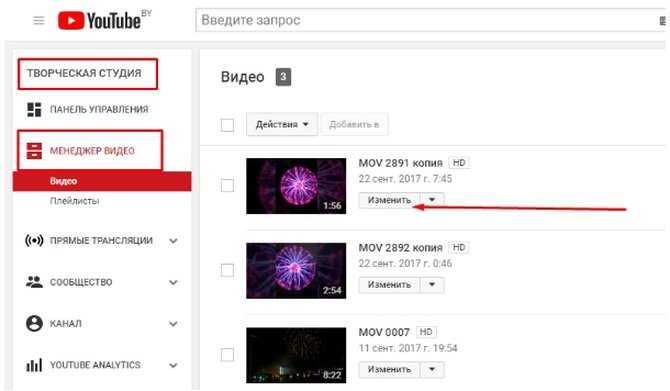Expand the Прямые трансляции section chevron

[x=173, y=241]
